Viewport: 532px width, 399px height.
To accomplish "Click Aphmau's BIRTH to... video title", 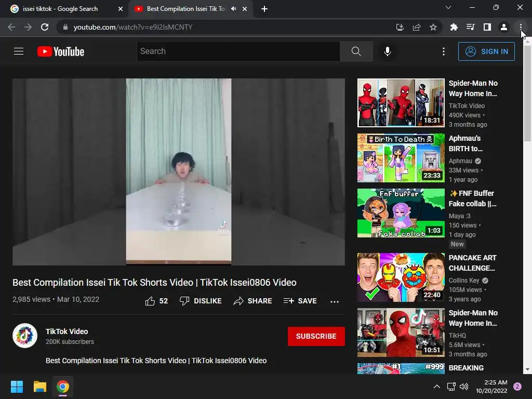I will pyautogui.click(x=465, y=143).
